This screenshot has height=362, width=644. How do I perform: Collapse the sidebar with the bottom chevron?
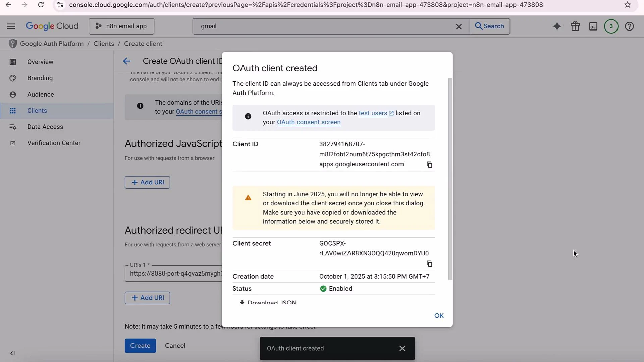12,353
